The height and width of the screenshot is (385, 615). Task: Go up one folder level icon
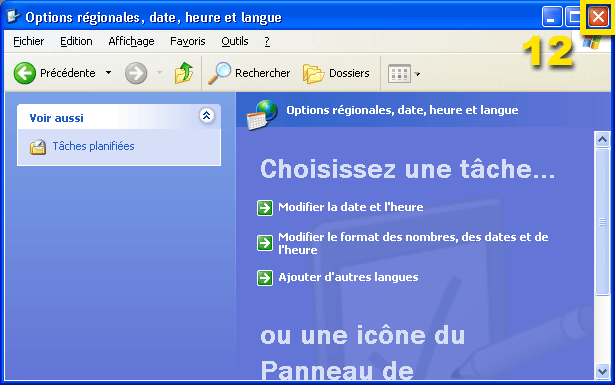coord(184,73)
